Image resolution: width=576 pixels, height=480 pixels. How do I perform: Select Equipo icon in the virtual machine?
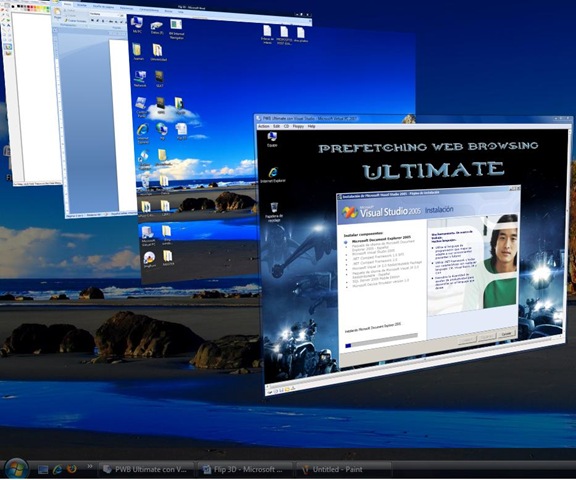[x=272, y=139]
